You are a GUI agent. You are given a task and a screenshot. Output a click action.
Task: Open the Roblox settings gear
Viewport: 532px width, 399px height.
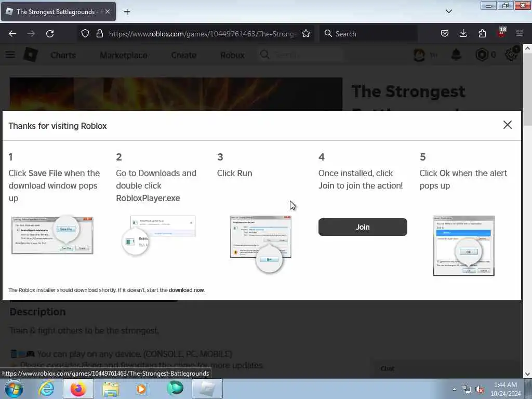click(x=511, y=55)
